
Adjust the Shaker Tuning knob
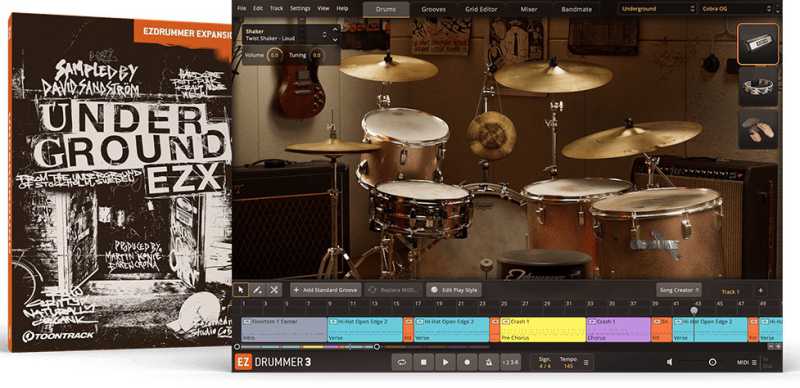316,55
